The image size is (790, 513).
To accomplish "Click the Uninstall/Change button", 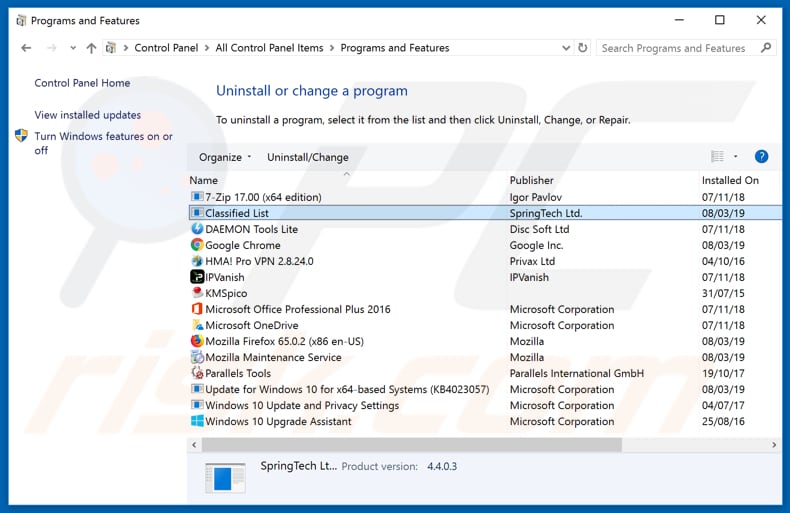I will coord(308,157).
